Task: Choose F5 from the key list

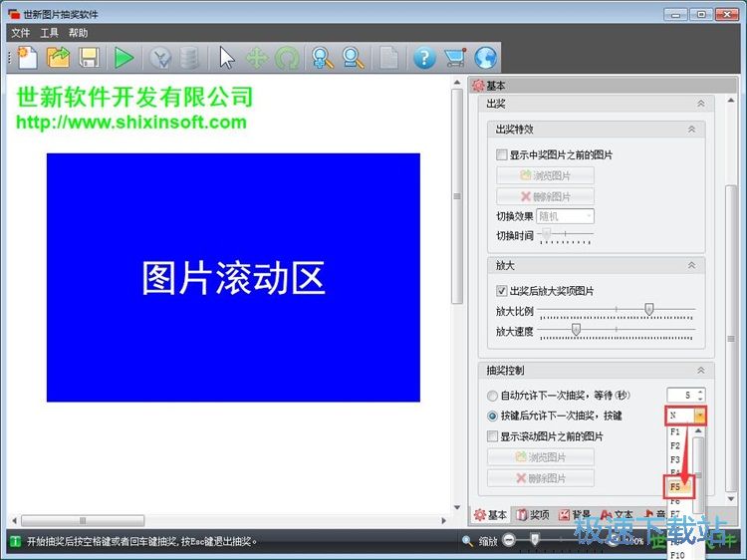Action: pyautogui.click(x=678, y=487)
